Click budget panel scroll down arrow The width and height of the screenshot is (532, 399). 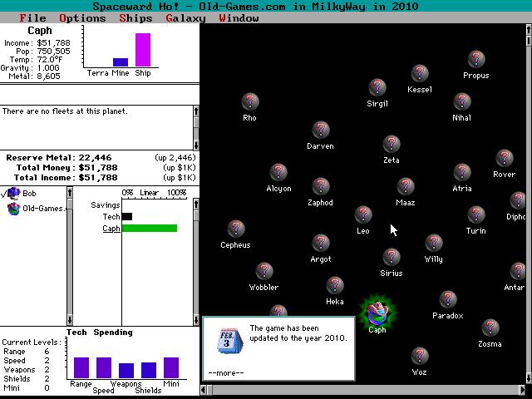click(x=196, y=320)
